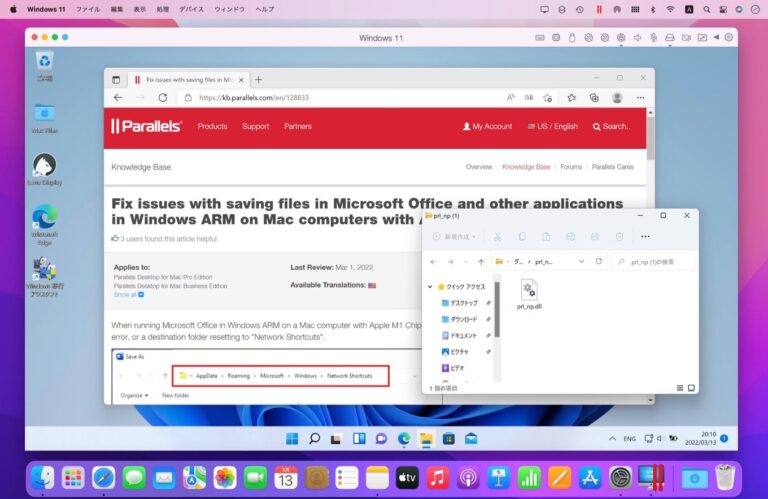This screenshot has height=499, width=768.
Task: Open the Windows Start menu on taskbar
Action: [292, 439]
